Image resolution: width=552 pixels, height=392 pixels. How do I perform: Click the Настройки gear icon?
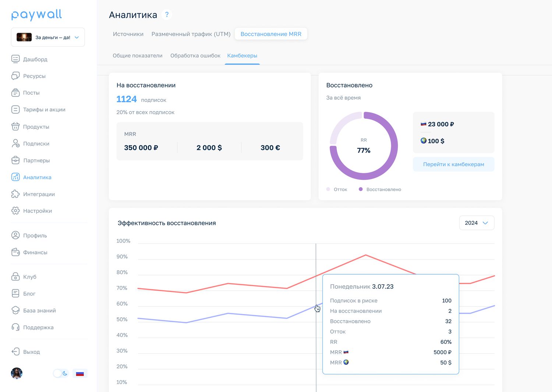[15, 211]
